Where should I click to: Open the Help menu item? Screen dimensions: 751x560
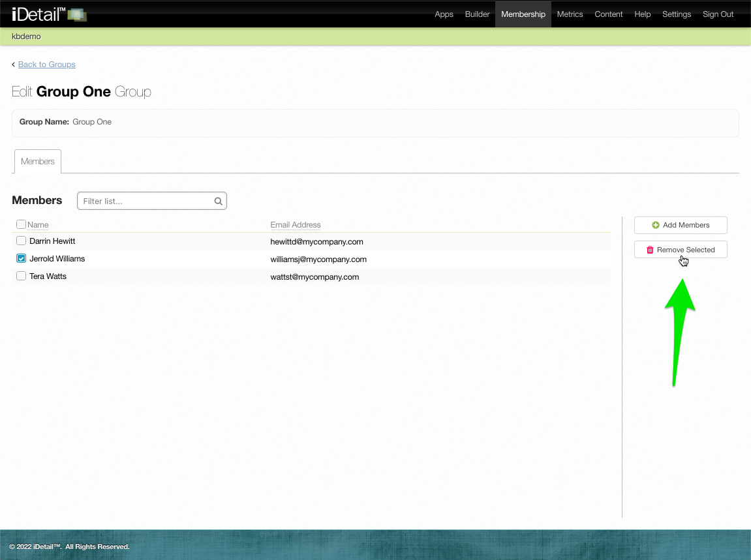point(642,14)
